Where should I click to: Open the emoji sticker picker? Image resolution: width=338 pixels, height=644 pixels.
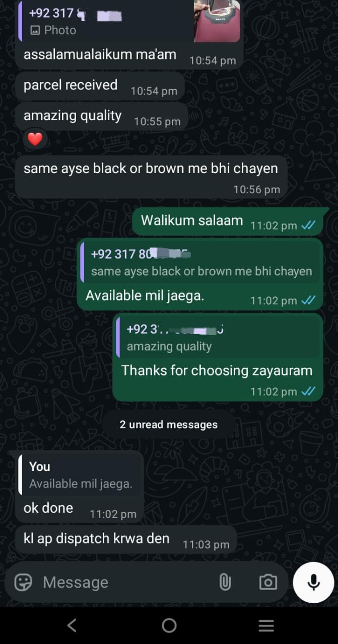tap(23, 582)
